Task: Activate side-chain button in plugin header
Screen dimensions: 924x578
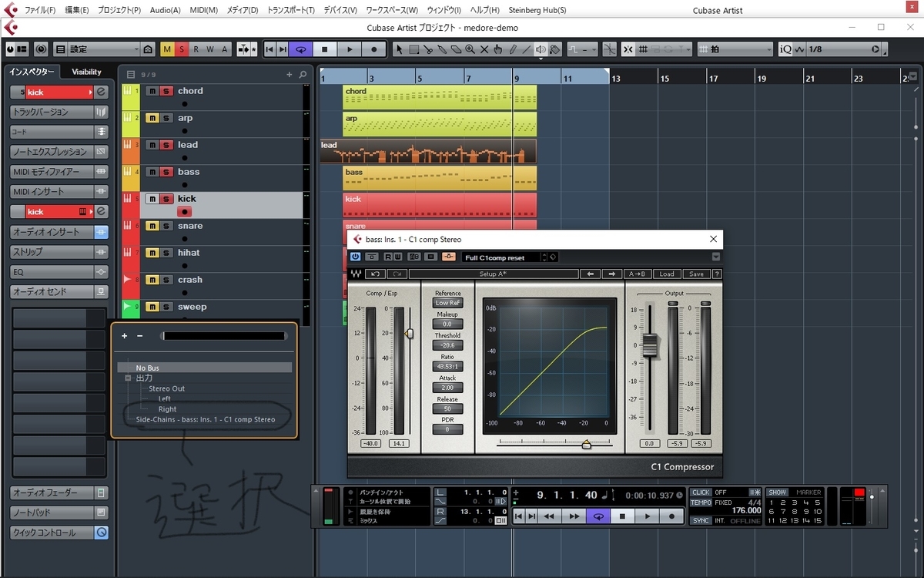Action: tap(449, 257)
